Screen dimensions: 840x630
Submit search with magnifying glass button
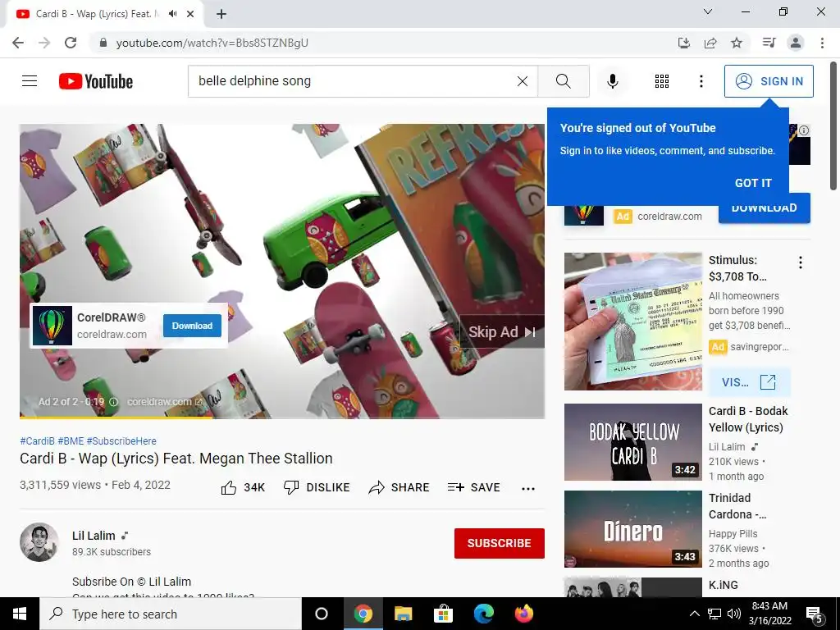(563, 81)
